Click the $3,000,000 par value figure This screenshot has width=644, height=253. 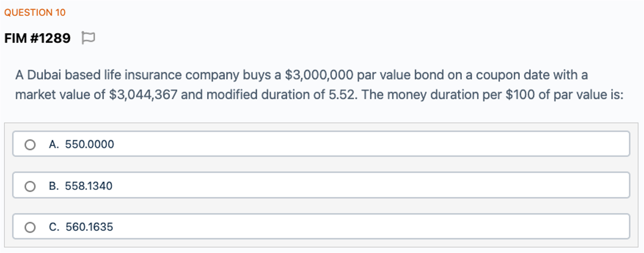(x=319, y=75)
